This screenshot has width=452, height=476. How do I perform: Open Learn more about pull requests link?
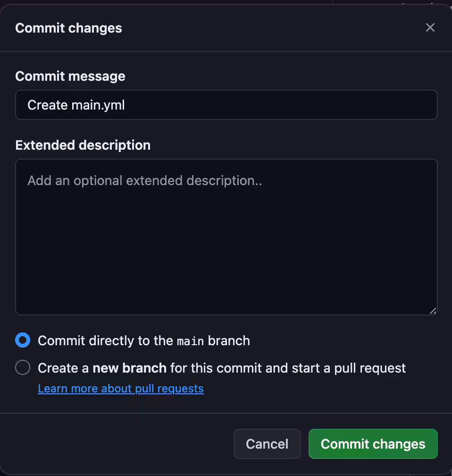121,389
